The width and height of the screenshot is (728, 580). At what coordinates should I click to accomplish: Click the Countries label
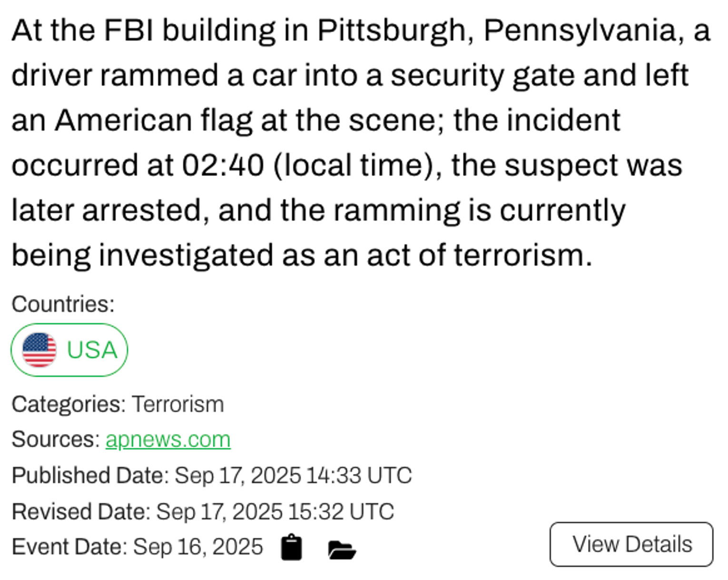tap(63, 304)
